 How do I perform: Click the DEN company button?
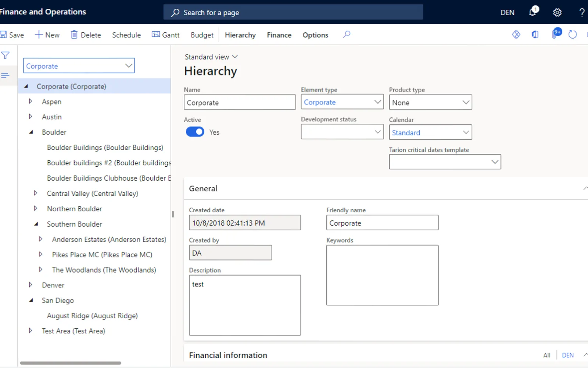tap(507, 13)
